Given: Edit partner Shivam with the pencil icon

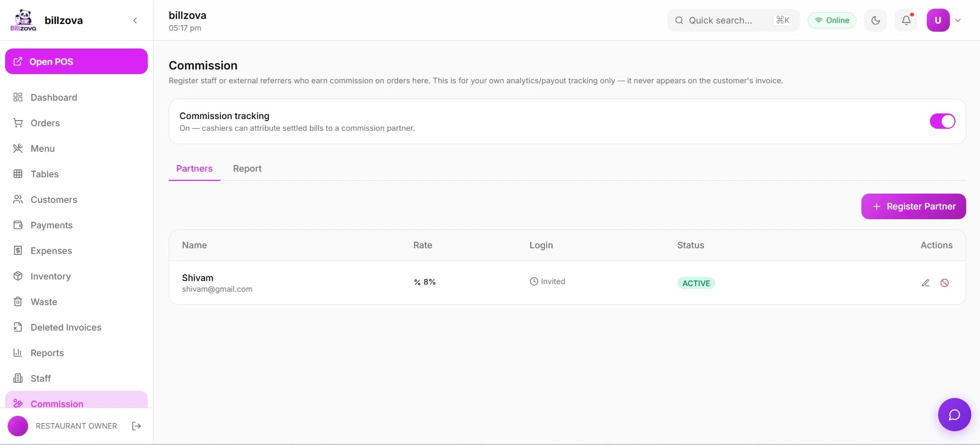Looking at the screenshot, I should click(925, 283).
